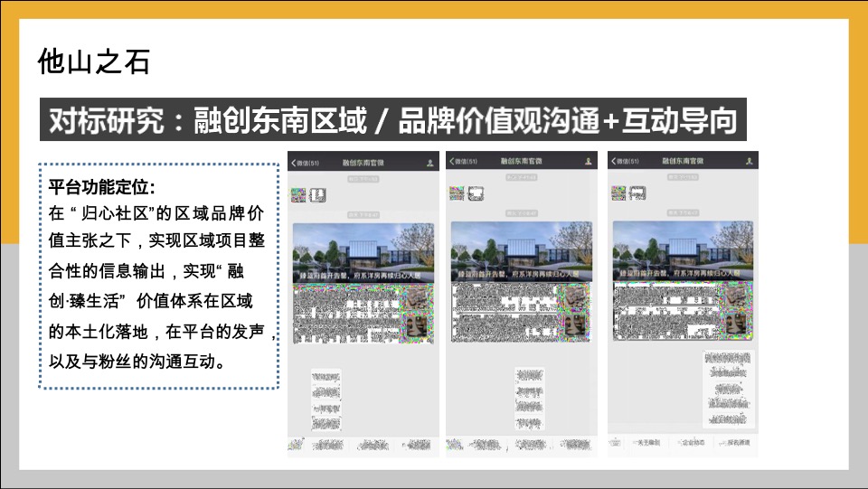Tap back arrow 微信(51) in middle phone screenshot
The width and height of the screenshot is (868, 489).
463,161
